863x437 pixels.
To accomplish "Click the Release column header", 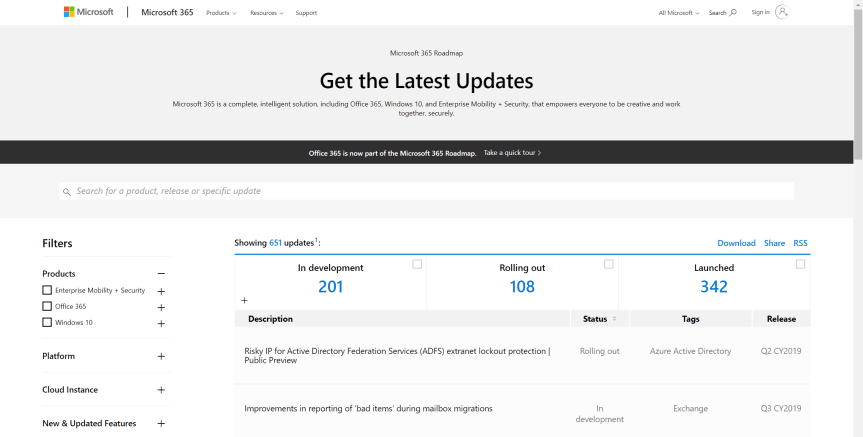I will coord(781,319).
